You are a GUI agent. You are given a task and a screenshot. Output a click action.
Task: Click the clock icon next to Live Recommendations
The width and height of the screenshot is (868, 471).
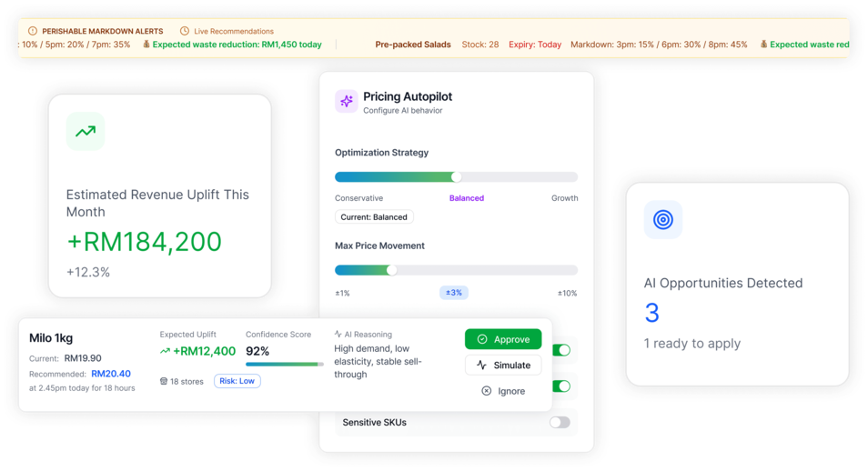pyautogui.click(x=185, y=31)
